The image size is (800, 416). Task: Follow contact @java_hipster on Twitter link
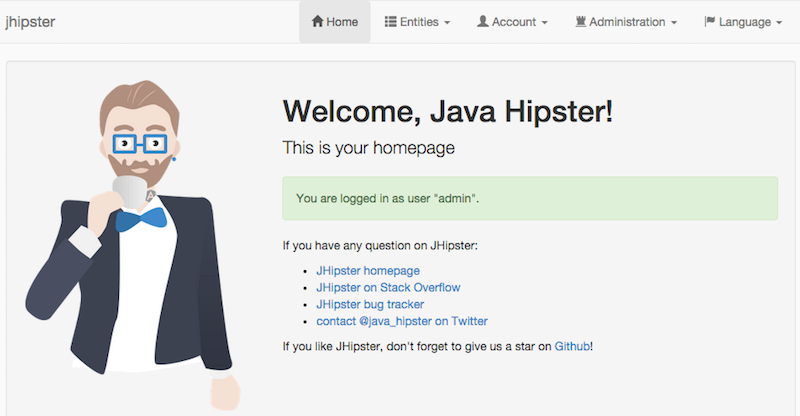402,321
